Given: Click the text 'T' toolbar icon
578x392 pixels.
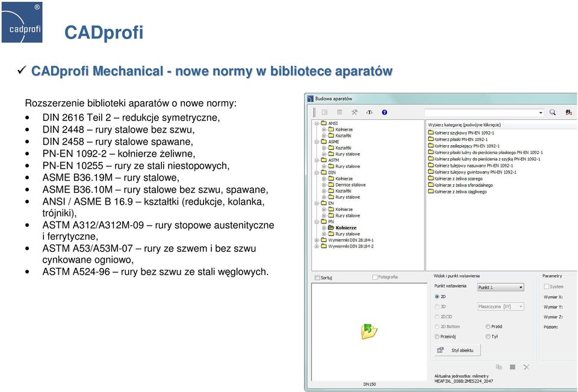Looking at the screenshot, I should click(369, 113).
